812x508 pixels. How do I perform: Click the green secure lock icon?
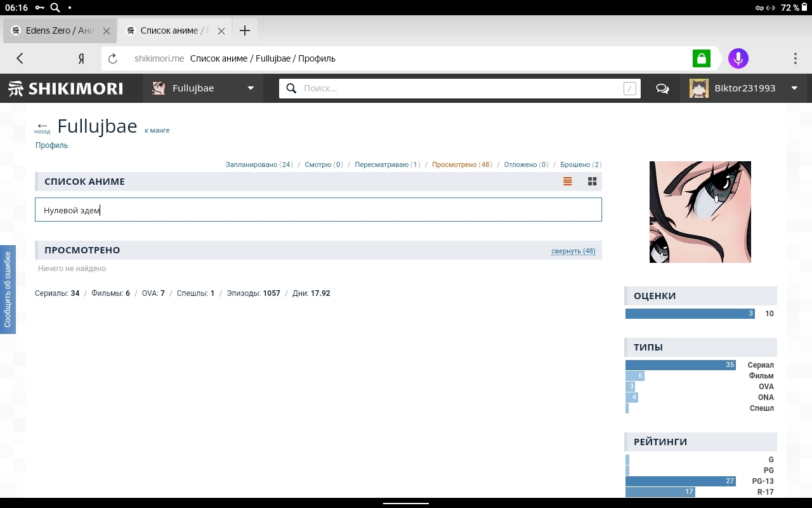click(701, 58)
